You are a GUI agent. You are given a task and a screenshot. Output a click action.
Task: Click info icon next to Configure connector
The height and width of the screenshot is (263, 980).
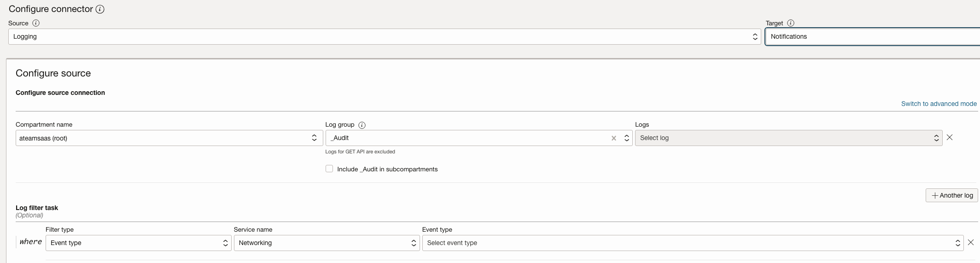pyautogui.click(x=100, y=9)
